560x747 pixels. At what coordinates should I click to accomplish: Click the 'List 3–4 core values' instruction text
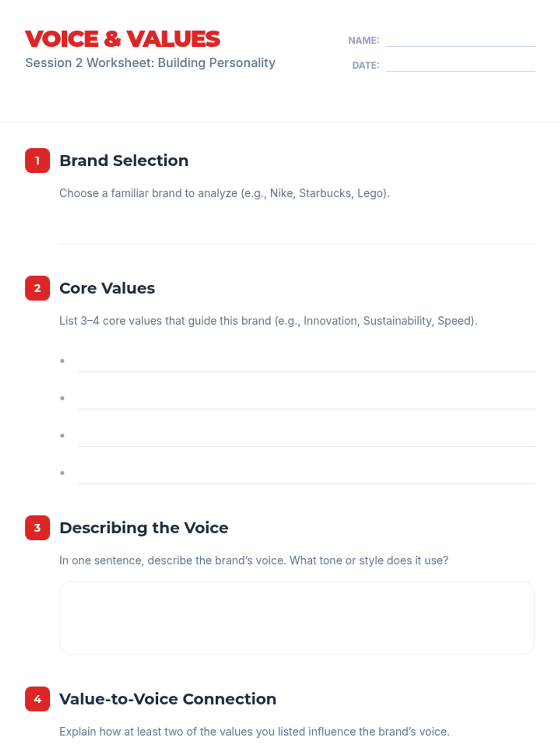pyautogui.click(x=268, y=321)
